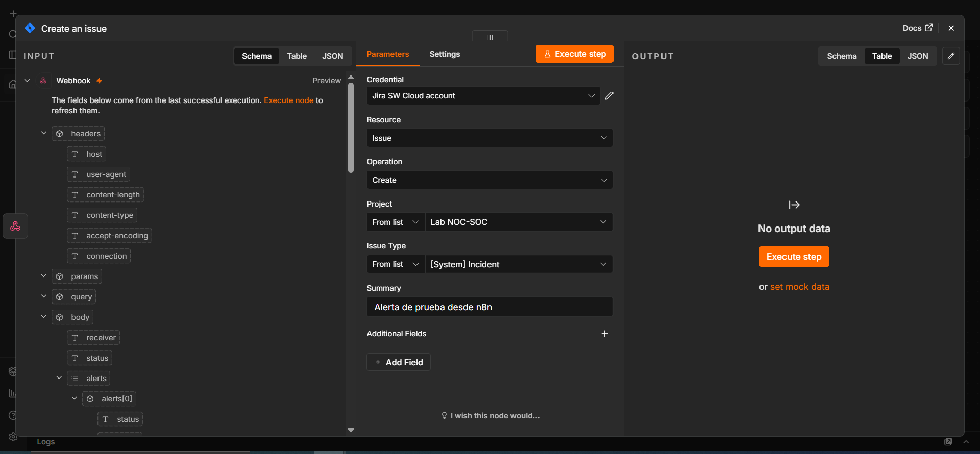
Task: Open the Operation dropdown showing Create
Action: coord(489,180)
